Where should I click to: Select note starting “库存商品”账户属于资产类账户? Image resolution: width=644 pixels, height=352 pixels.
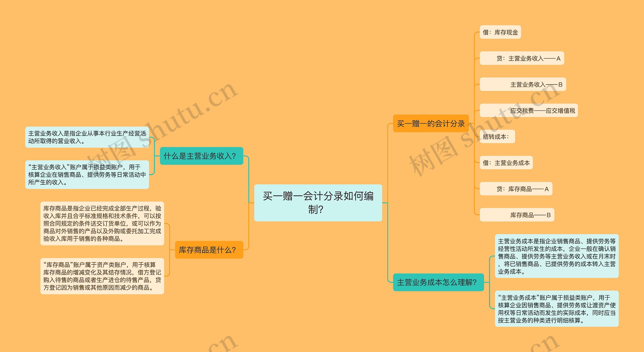point(102,276)
